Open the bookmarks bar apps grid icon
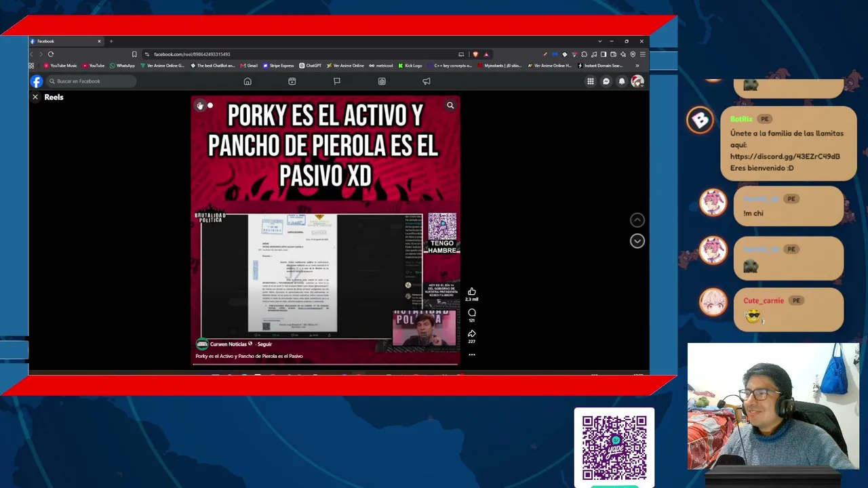This screenshot has width=868, height=488. (31, 66)
